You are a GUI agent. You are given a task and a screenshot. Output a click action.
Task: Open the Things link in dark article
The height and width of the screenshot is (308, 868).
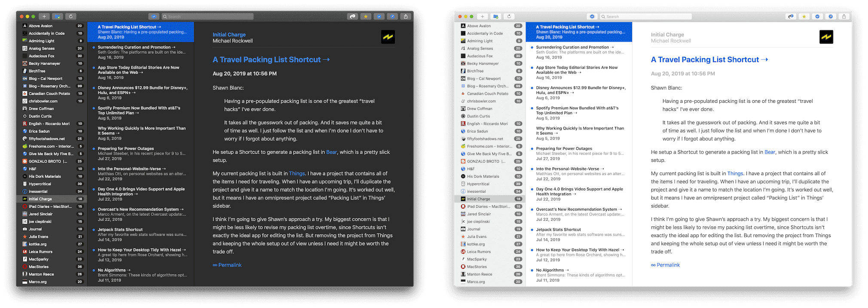[x=297, y=173]
